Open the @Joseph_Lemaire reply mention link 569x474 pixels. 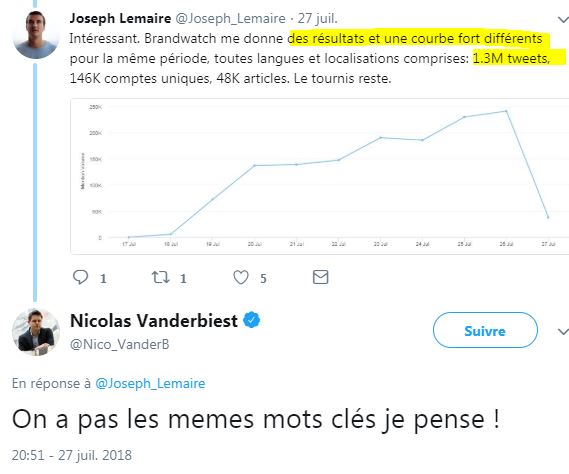[150, 384]
